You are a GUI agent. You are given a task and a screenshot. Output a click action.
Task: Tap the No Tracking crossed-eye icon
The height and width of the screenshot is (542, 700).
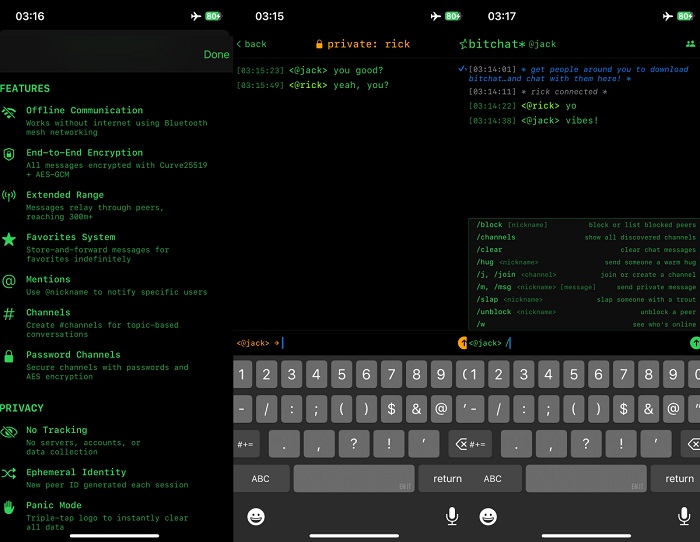tap(9, 432)
